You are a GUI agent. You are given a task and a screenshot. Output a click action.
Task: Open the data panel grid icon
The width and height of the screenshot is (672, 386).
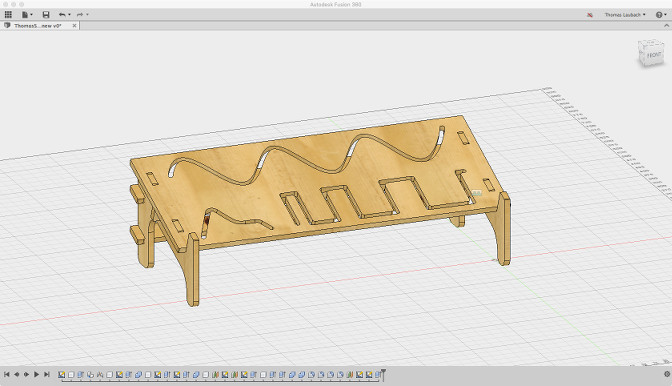[x=8, y=15]
